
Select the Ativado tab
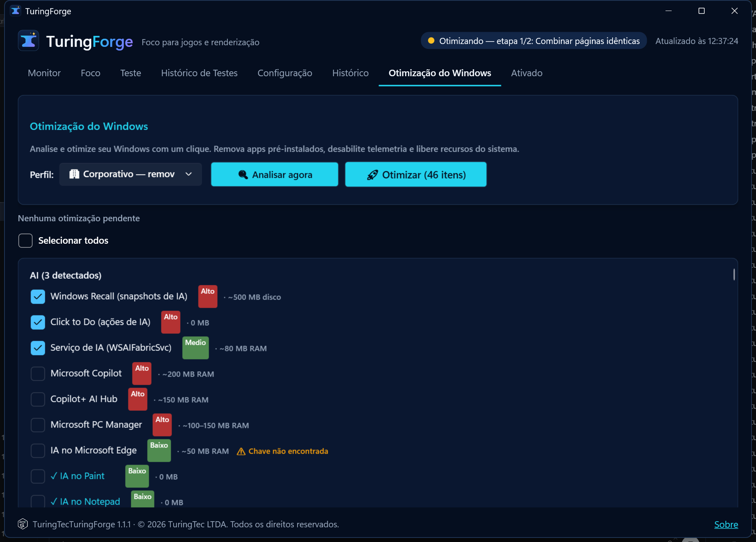[x=527, y=73]
